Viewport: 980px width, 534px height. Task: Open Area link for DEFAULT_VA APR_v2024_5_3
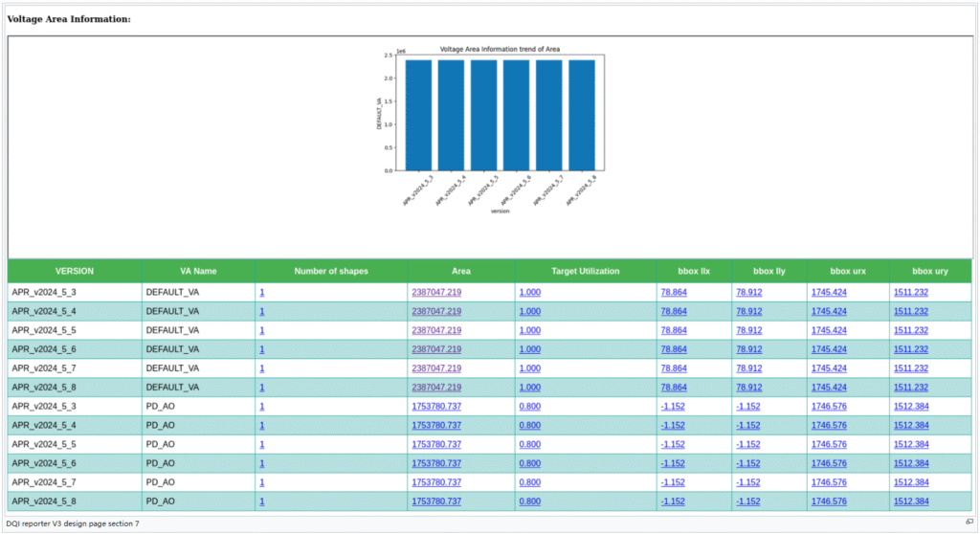436,292
